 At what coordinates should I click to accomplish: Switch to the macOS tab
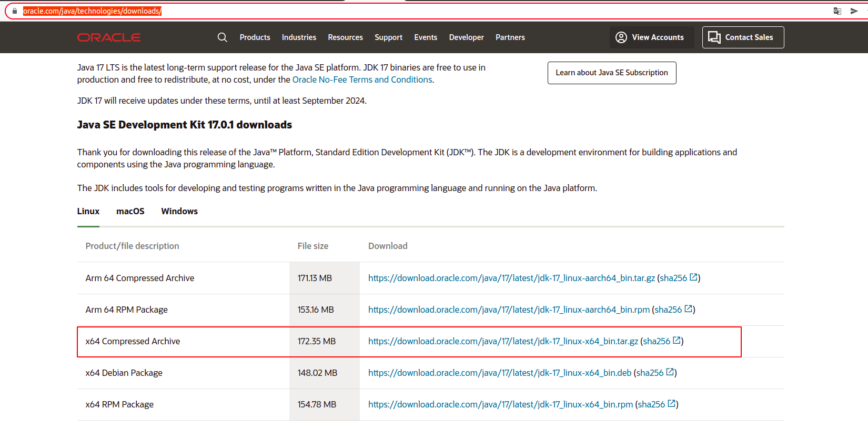point(130,211)
